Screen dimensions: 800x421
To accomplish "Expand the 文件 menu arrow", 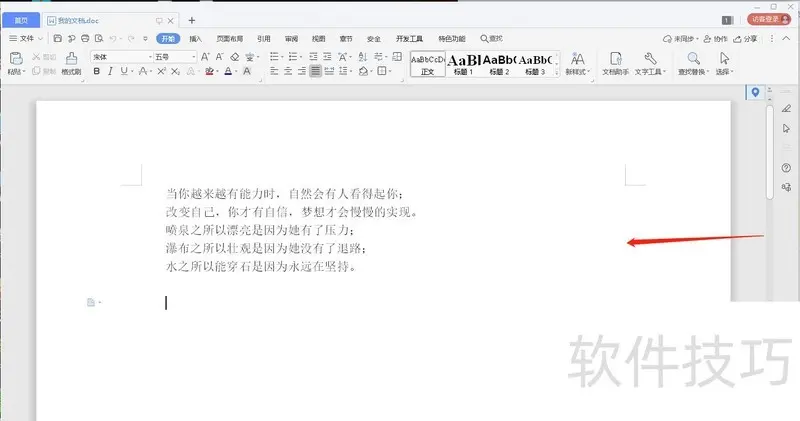I will (x=40, y=39).
